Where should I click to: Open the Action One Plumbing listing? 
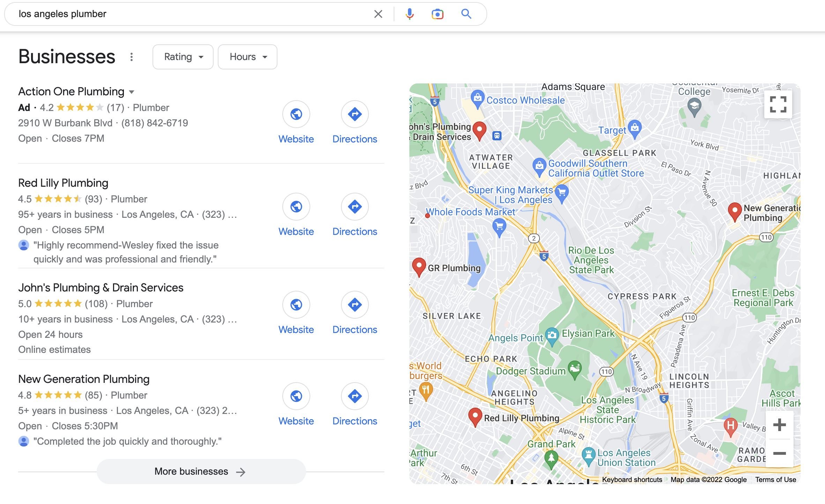tap(71, 91)
